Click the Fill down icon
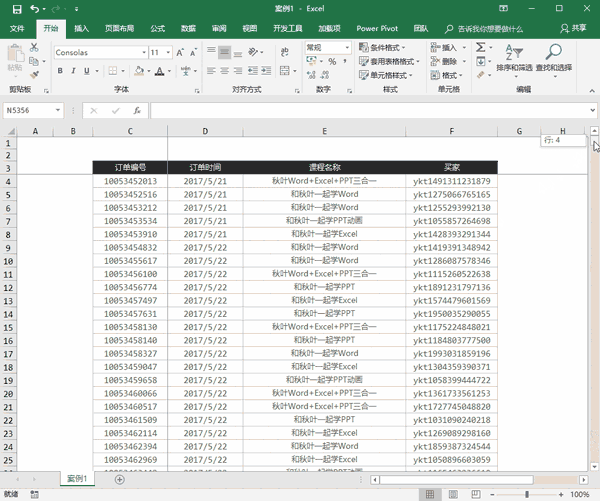The height and width of the screenshot is (501, 600). 481,61
